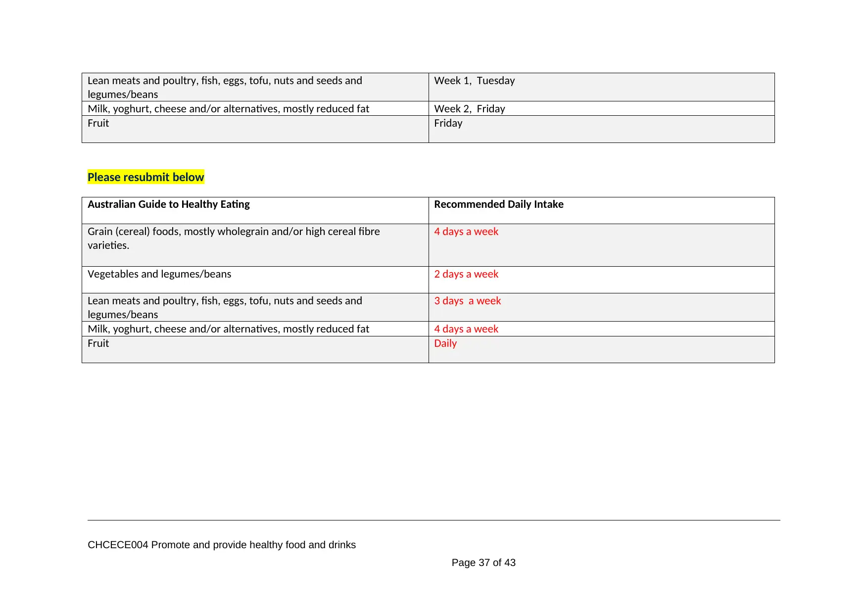Select the 'Australian Guide to Healthy Eating' header
Viewport: 868px width, 614px height.
(x=169, y=204)
